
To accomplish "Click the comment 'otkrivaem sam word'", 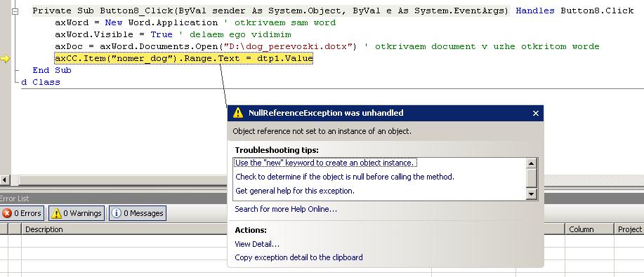I will (281, 22).
